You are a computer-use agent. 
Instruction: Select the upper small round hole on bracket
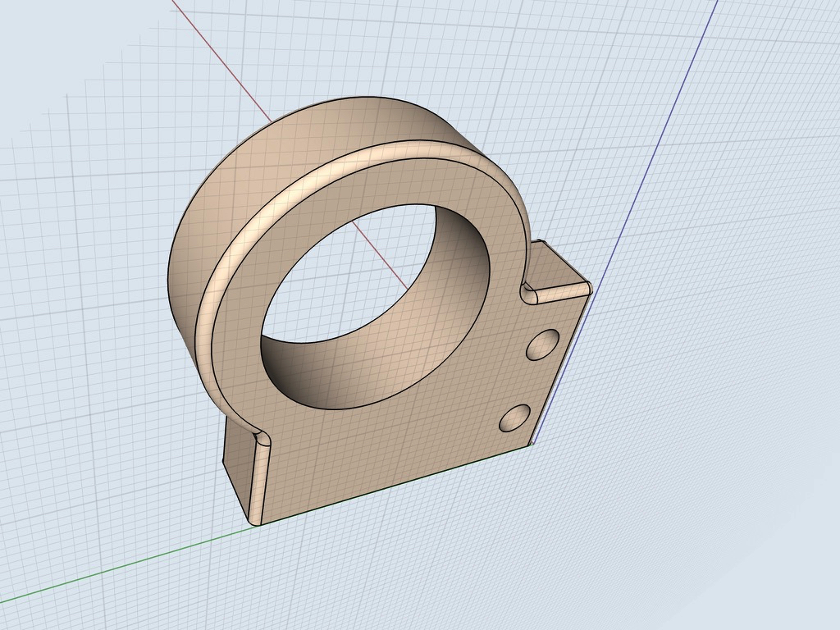pyautogui.click(x=543, y=345)
